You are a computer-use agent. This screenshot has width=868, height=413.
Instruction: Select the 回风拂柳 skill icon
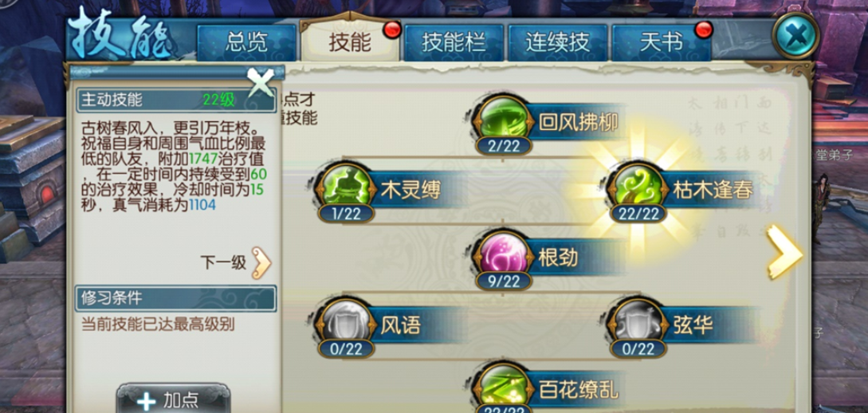[x=503, y=120]
